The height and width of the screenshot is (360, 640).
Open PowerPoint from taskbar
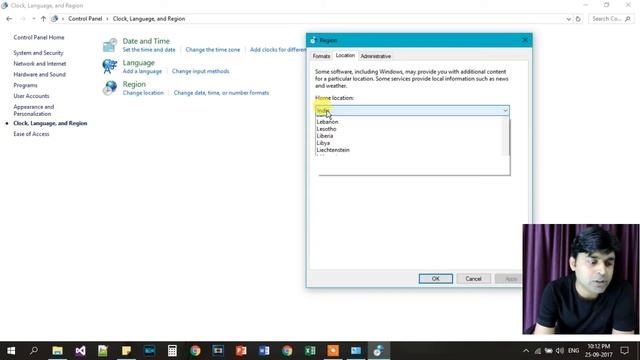tap(241, 351)
